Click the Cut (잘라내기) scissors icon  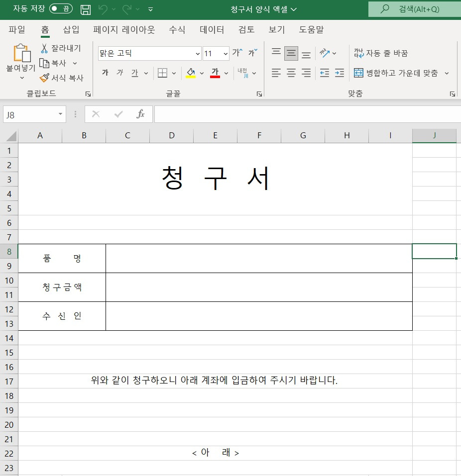click(44, 49)
